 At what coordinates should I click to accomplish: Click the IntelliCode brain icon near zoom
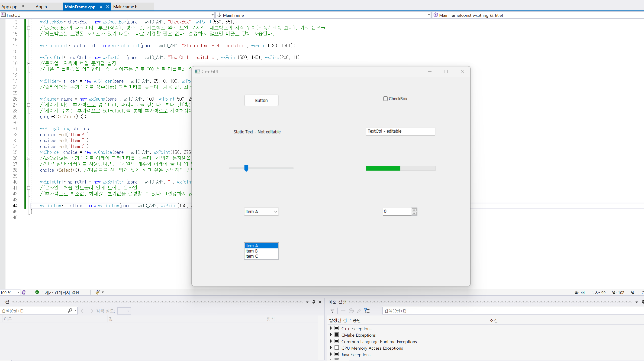pos(23,292)
